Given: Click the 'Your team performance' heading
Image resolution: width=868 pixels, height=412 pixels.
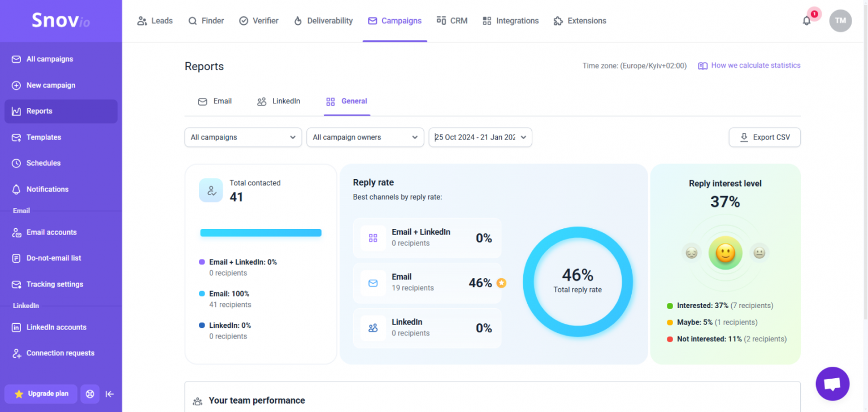Looking at the screenshot, I should (257, 401).
